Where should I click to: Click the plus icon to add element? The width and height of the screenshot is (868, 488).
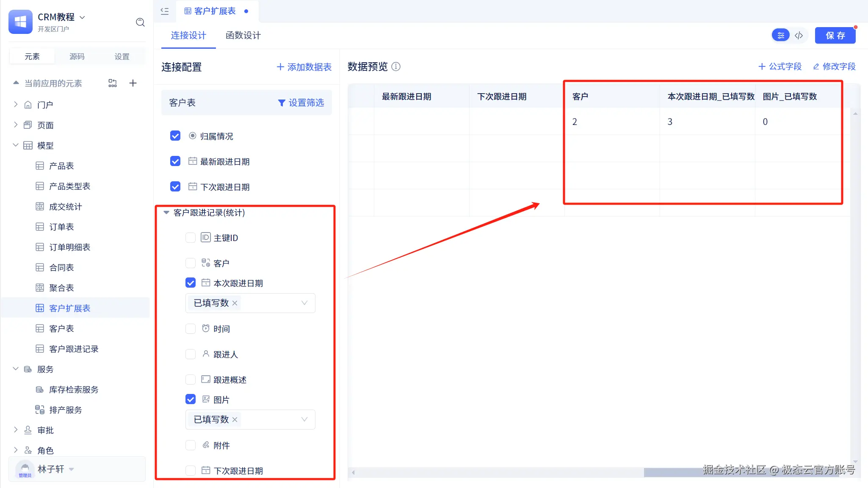(133, 83)
